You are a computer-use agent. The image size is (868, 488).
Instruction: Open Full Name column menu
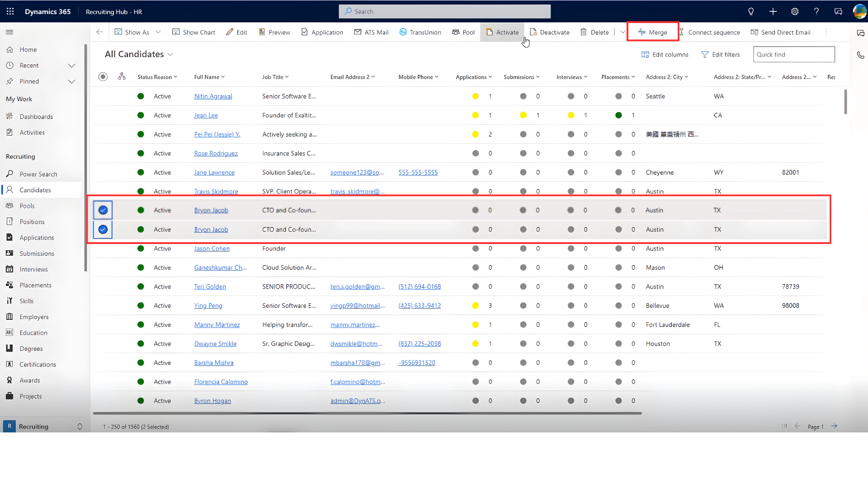tap(209, 77)
